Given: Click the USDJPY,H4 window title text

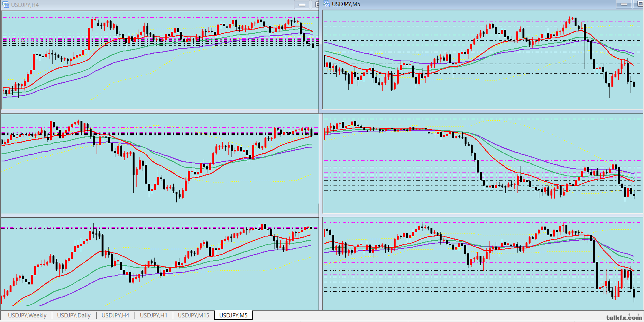Looking at the screenshot, I should point(25,5).
